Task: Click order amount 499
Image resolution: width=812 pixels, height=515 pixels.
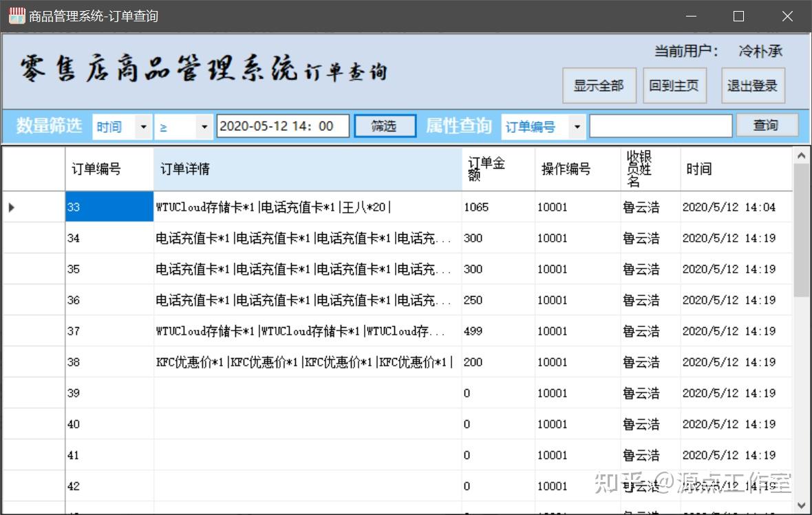Action: click(x=498, y=331)
